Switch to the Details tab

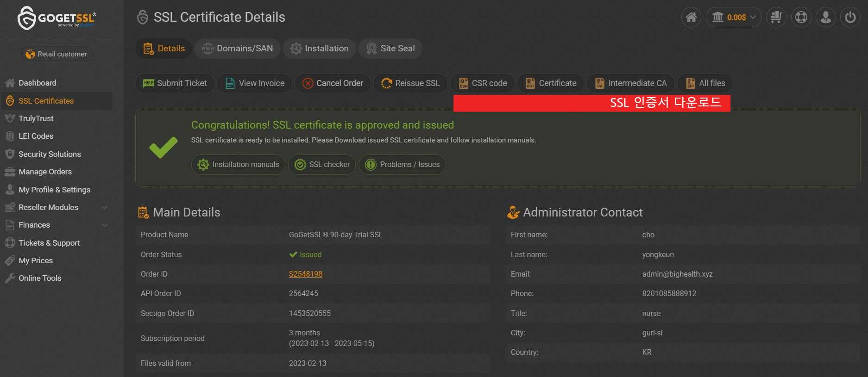click(x=164, y=49)
